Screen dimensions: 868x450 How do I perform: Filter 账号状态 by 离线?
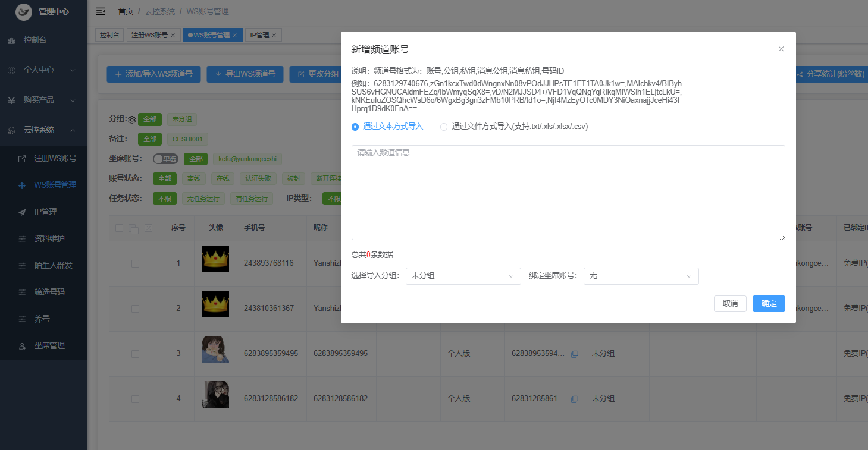point(194,178)
